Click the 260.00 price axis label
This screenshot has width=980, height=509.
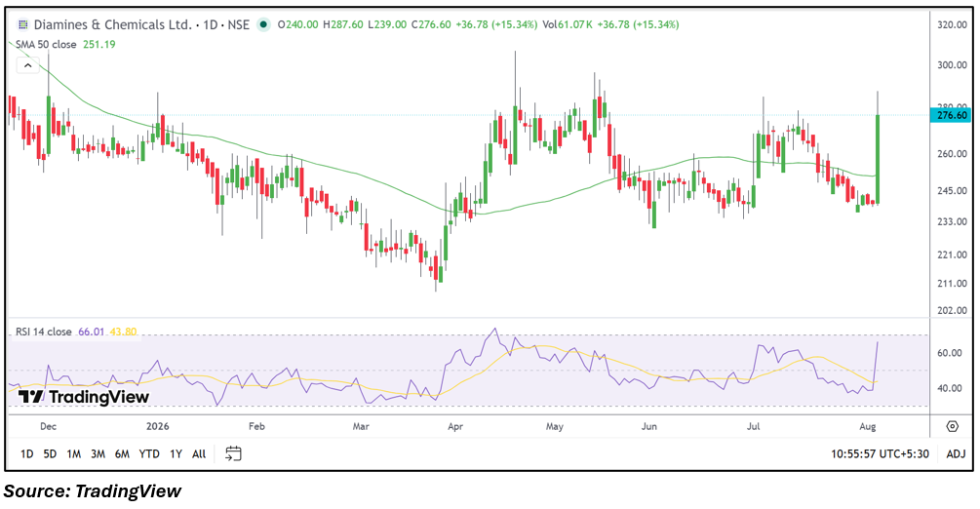tap(953, 153)
